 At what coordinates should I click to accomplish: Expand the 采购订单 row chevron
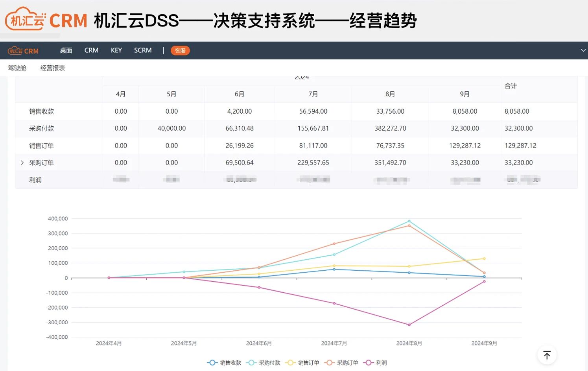22,162
